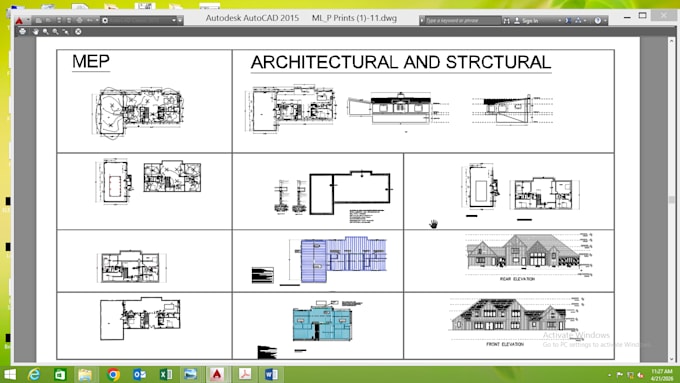The height and width of the screenshot is (383, 680).
Task: Click the search binoculars icon
Action: pos(507,20)
